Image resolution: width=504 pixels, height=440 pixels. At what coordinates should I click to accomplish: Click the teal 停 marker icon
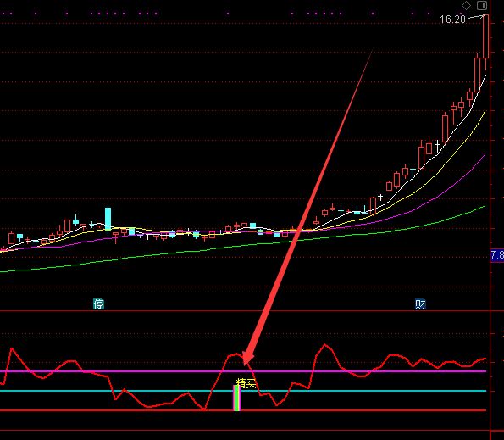(98, 304)
